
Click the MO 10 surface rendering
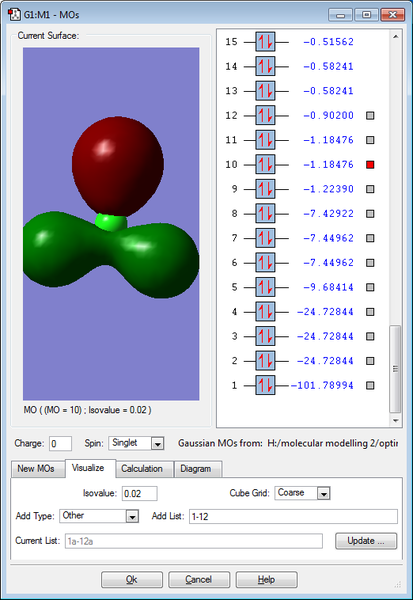(111, 224)
